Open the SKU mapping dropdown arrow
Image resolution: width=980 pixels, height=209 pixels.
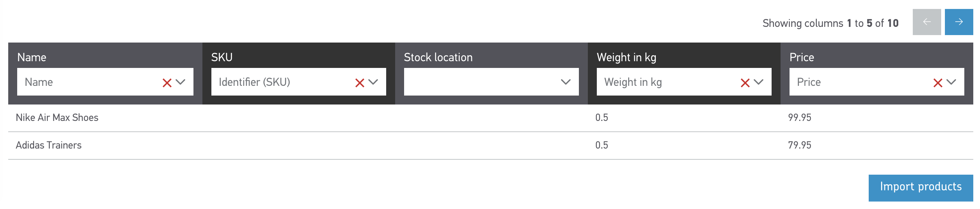[x=373, y=82]
